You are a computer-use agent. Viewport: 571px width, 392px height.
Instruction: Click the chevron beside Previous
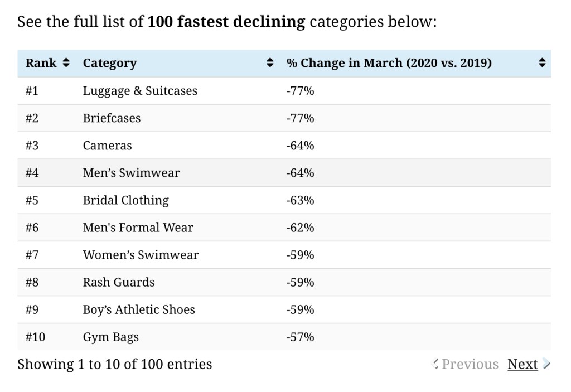click(x=435, y=364)
